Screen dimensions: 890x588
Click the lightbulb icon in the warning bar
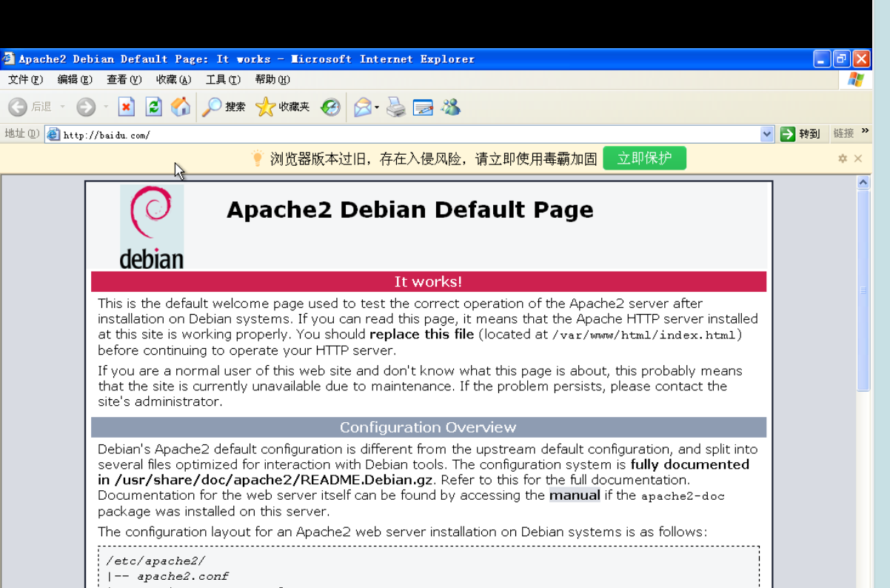click(257, 158)
